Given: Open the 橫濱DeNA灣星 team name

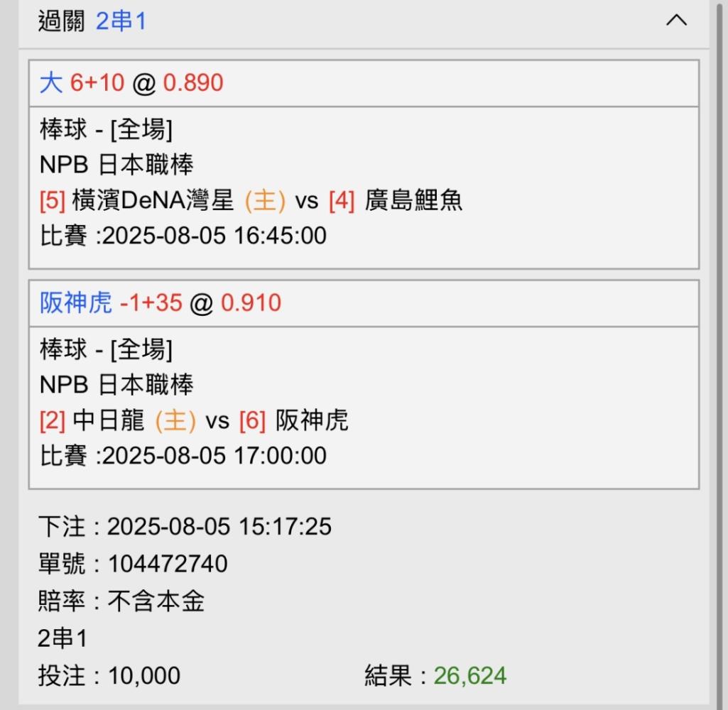Looking at the screenshot, I should tap(153, 200).
